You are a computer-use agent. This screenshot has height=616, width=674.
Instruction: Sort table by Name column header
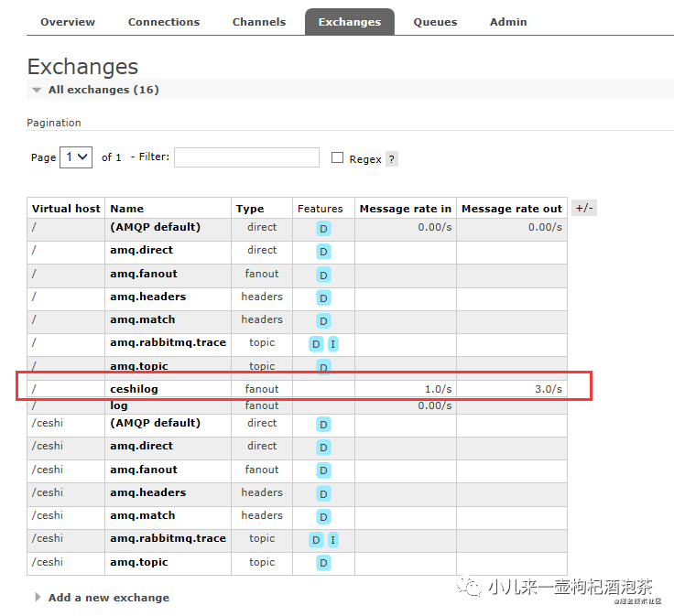[126, 209]
